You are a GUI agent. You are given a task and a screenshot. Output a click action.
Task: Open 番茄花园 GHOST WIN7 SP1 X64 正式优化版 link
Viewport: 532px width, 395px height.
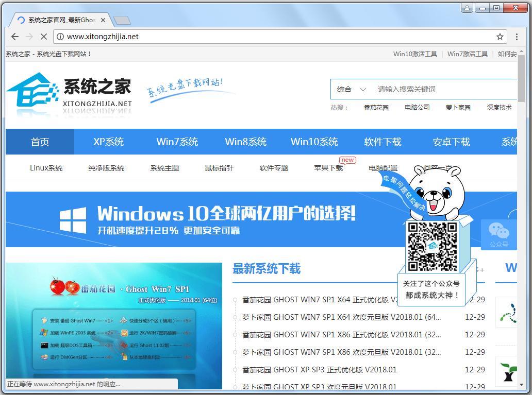(x=320, y=300)
